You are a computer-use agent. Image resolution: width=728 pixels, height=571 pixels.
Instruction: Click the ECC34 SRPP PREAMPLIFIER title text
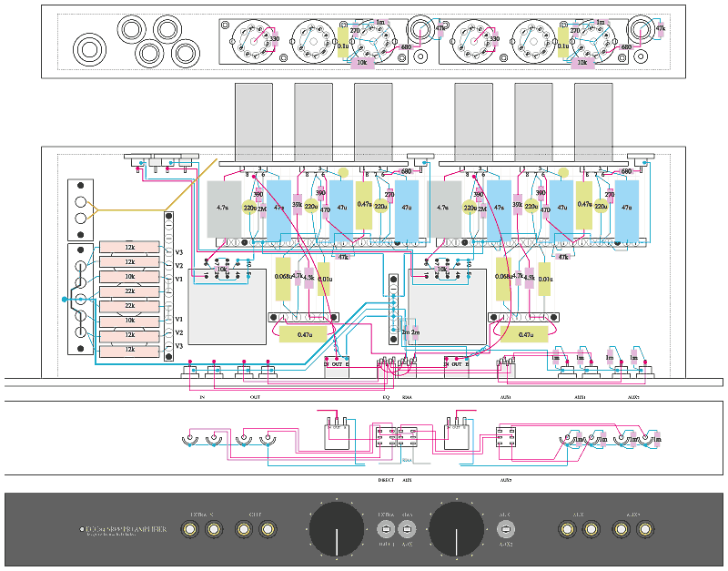point(128,528)
